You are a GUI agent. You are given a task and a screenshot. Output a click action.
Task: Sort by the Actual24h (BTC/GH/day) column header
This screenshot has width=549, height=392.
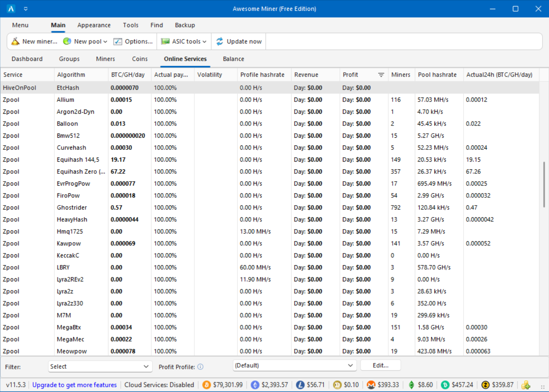pyautogui.click(x=501, y=75)
